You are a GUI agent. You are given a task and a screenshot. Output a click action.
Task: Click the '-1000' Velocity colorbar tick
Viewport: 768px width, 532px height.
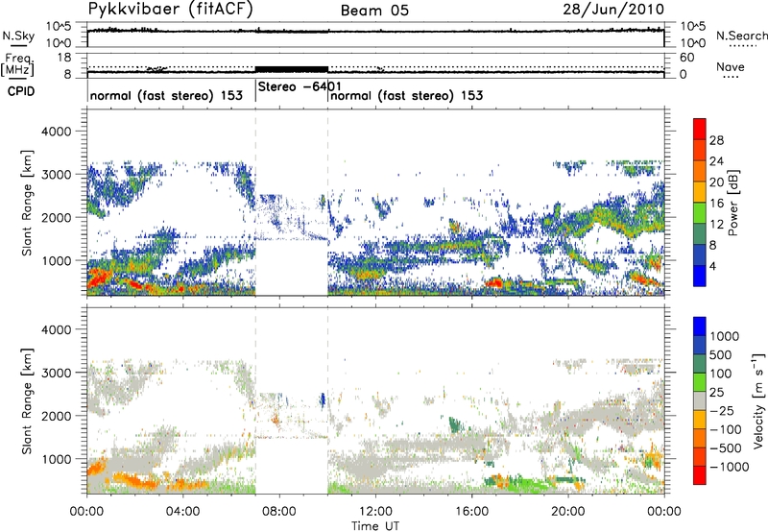coord(730,467)
